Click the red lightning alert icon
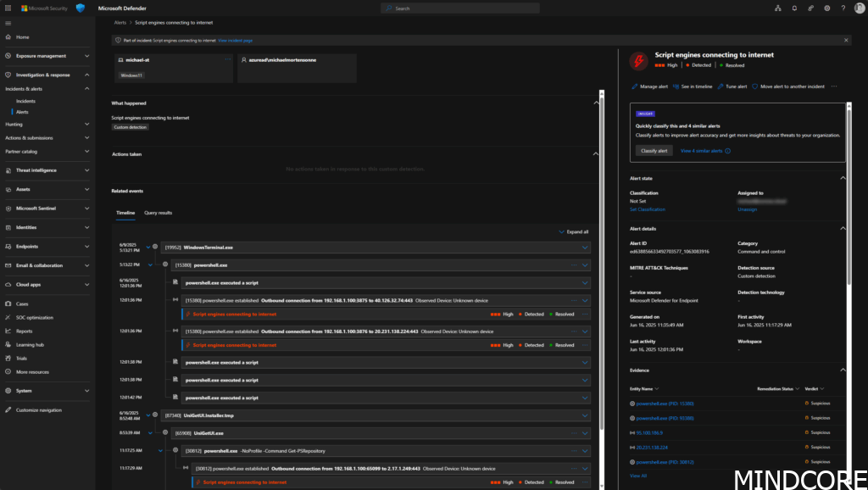 [x=638, y=60]
